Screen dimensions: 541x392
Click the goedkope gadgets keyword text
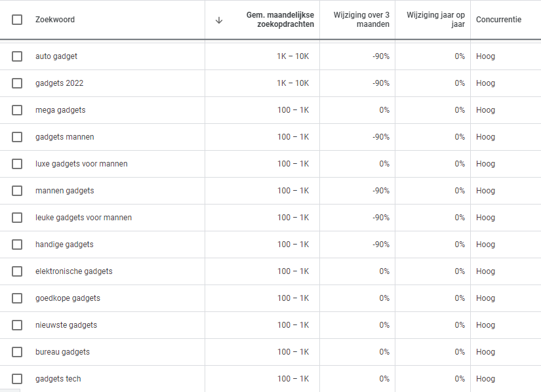point(68,298)
